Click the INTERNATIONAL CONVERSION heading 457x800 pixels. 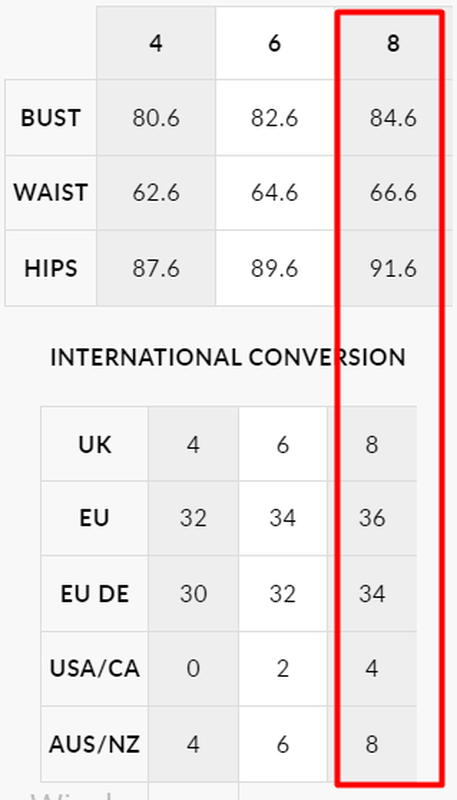(x=228, y=358)
